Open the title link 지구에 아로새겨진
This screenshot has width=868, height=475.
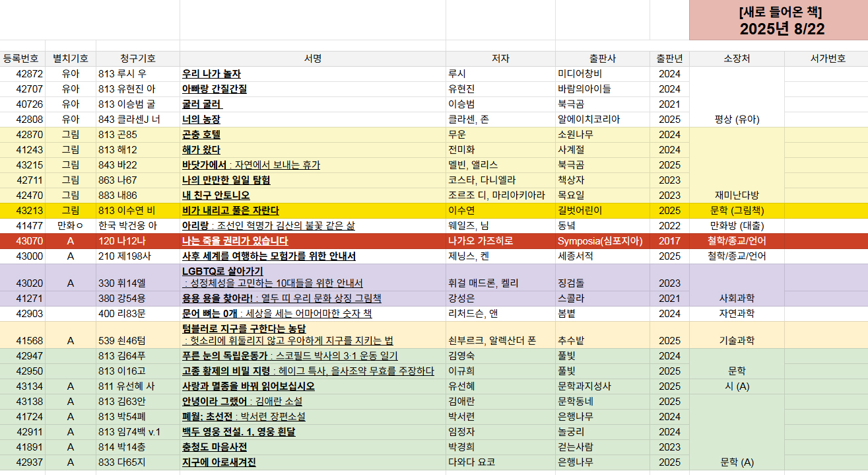tap(218, 462)
